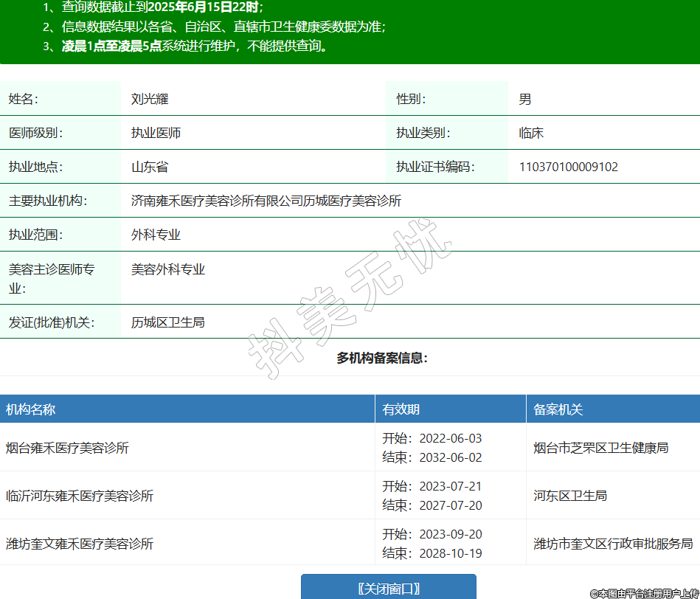
Task: Click the 备案机关 column header
Action: [x=558, y=409]
